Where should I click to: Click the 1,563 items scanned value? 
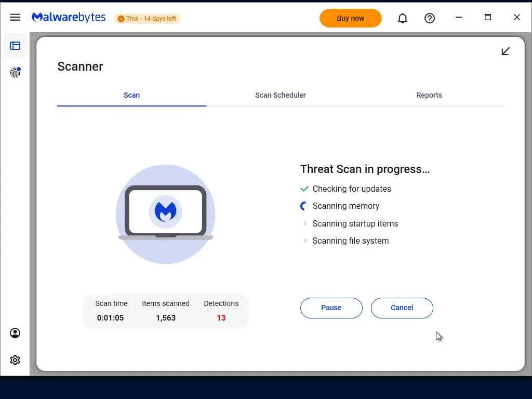click(x=166, y=318)
